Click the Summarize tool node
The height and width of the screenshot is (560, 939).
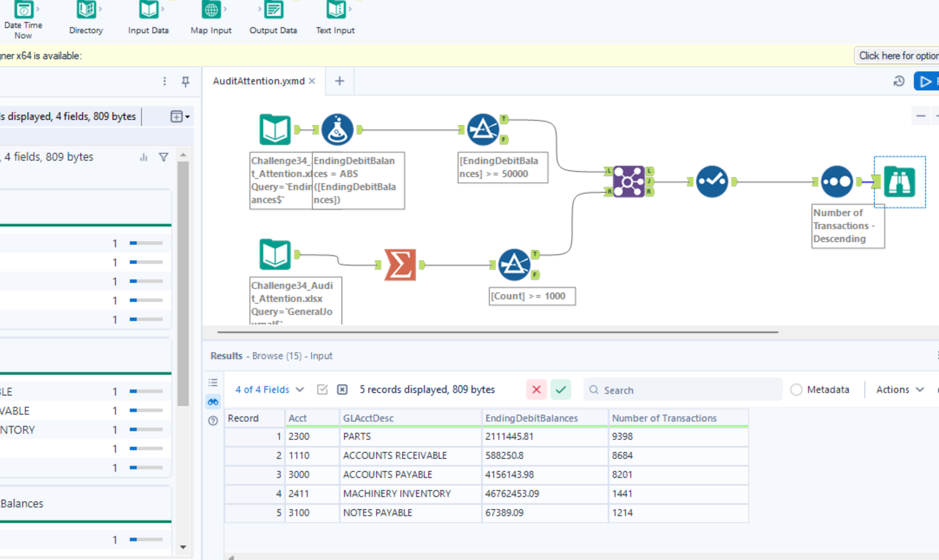tap(400, 265)
